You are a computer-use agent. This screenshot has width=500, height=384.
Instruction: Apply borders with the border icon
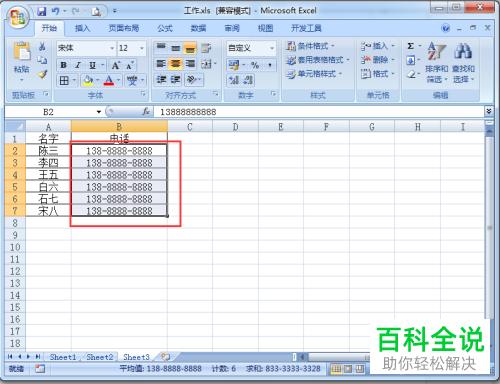click(x=64, y=80)
